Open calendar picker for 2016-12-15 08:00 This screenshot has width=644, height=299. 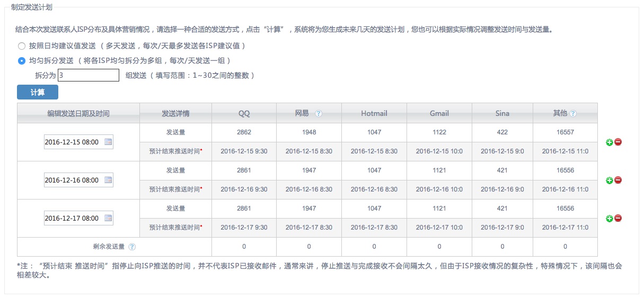tap(108, 142)
